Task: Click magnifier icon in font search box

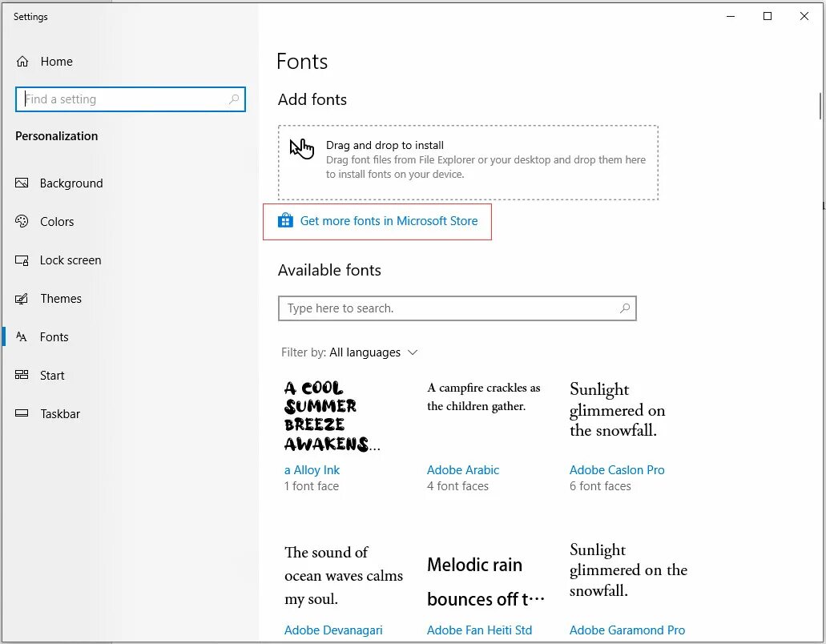Action: point(625,308)
